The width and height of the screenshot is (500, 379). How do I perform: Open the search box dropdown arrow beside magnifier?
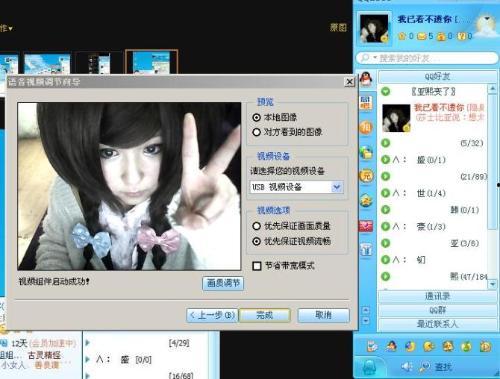click(375, 58)
